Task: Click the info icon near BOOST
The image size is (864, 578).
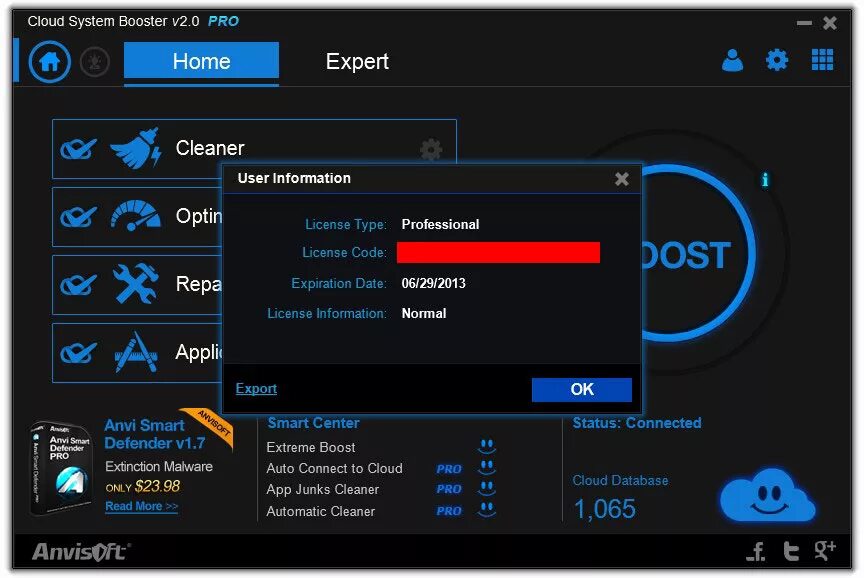Action: [765, 180]
